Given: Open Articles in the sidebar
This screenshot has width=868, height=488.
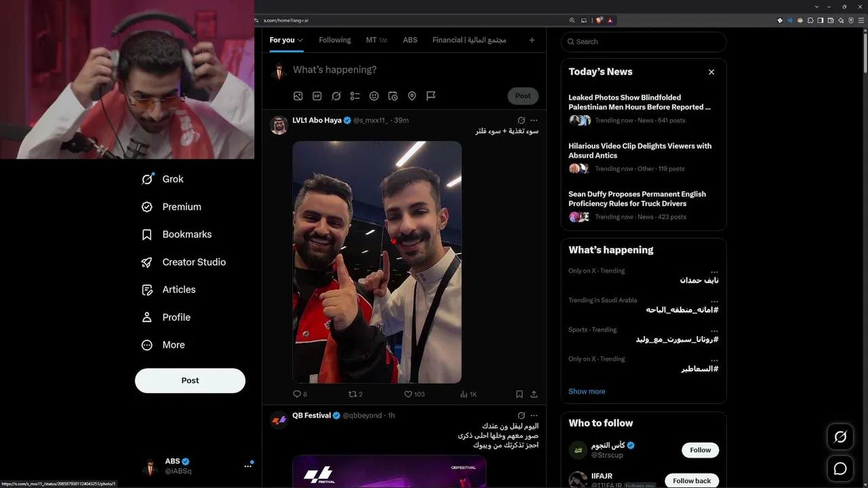Looking at the screenshot, I should (168, 290).
